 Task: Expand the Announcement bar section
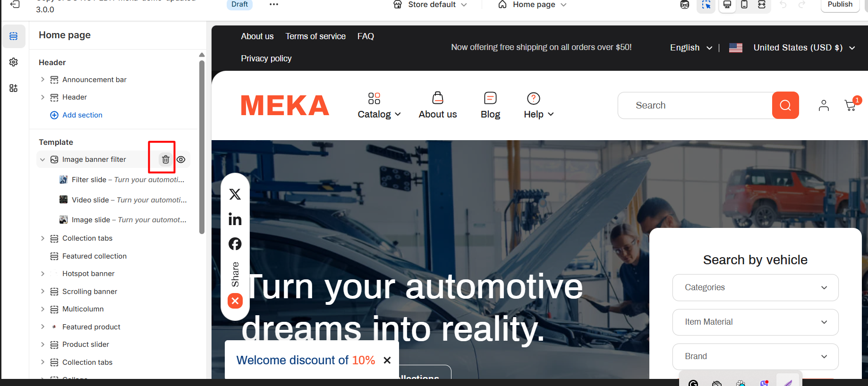tap(43, 80)
